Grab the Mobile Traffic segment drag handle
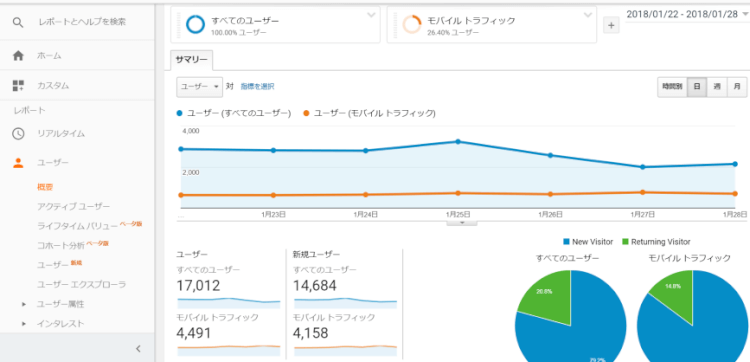The height and width of the screenshot is (362, 750). (x=395, y=24)
